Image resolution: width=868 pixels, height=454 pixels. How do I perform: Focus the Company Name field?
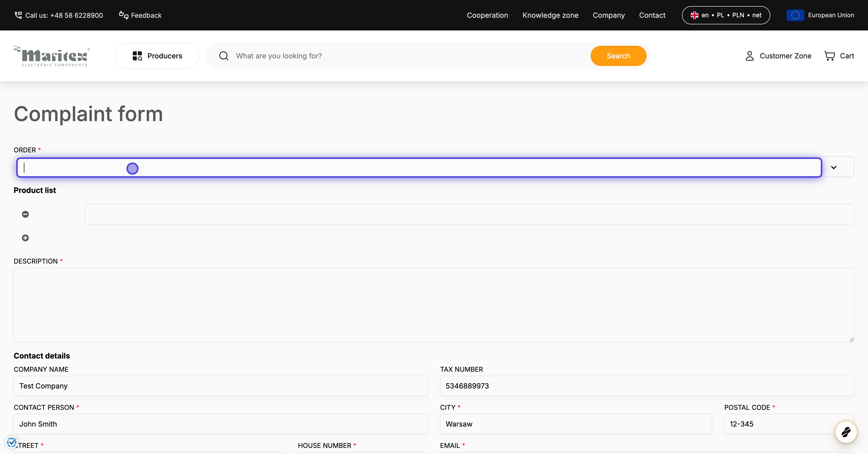coord(220,386)
